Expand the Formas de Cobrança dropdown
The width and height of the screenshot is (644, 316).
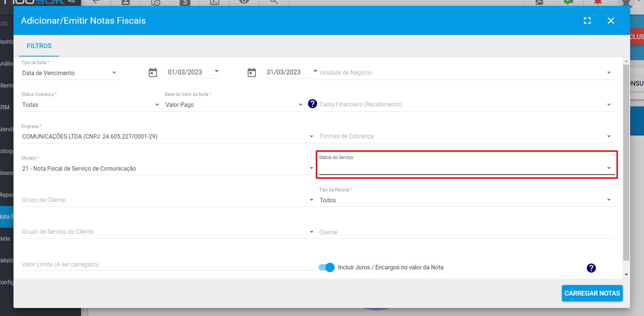pos(466,136)
